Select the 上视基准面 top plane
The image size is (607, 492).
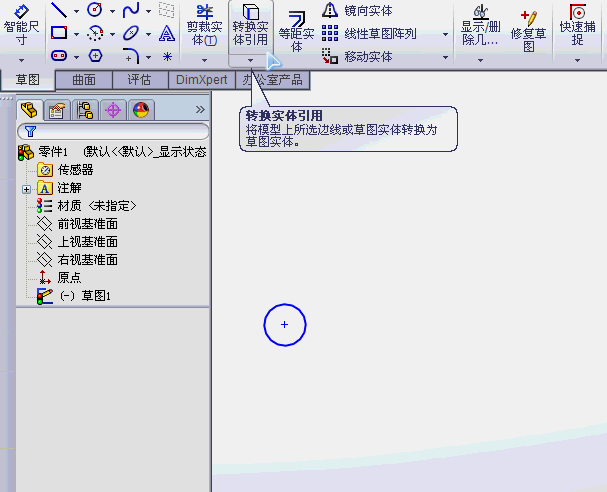click(77, 242)
